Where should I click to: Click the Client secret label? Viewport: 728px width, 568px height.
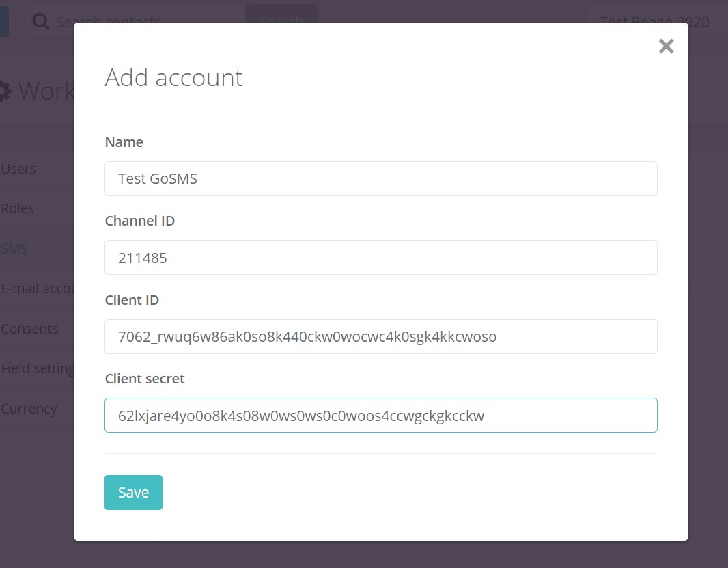[x=145, y=379]
